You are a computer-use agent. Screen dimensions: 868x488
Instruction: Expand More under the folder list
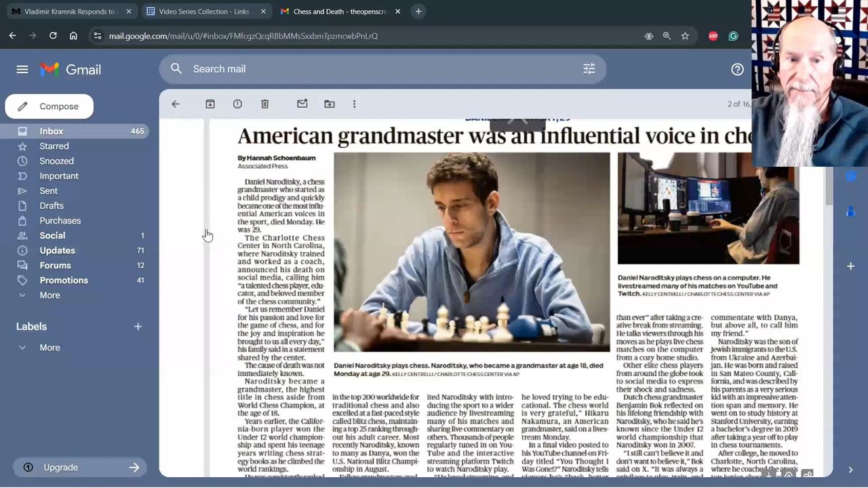[50, 296]
